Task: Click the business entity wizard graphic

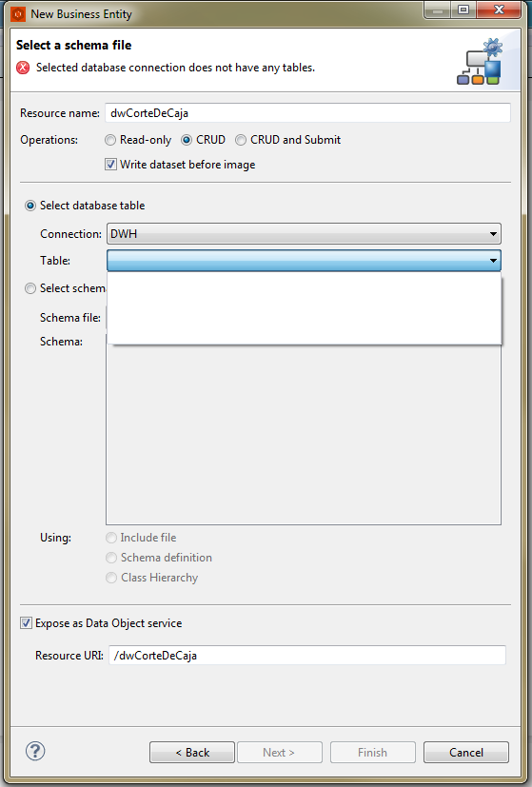Action: click(x=481, y=61)
